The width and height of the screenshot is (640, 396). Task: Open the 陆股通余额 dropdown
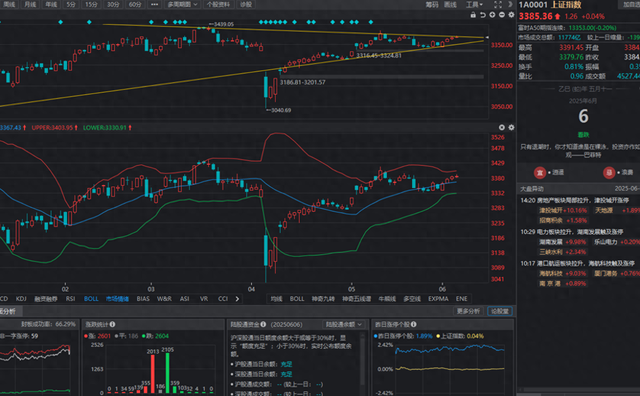coord(343,324)
